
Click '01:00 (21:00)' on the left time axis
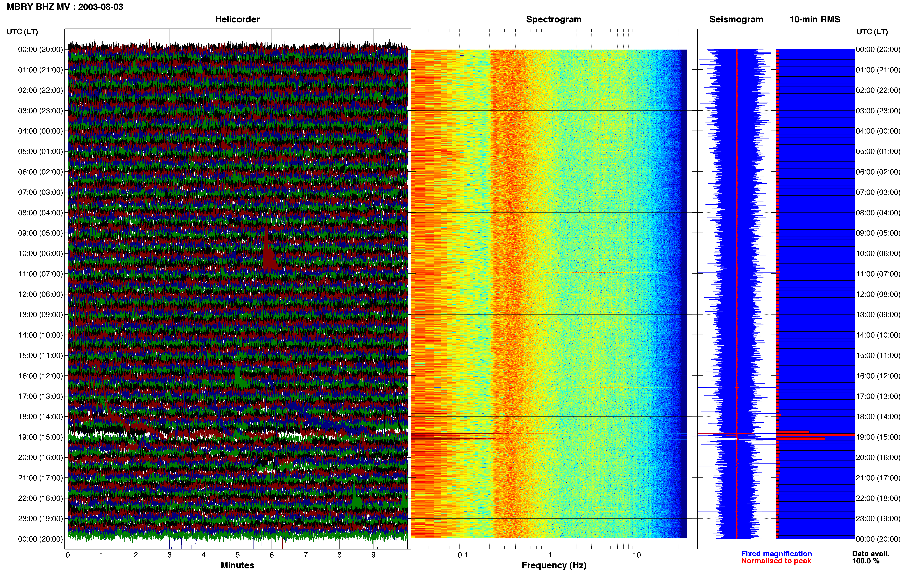(41, 70)
